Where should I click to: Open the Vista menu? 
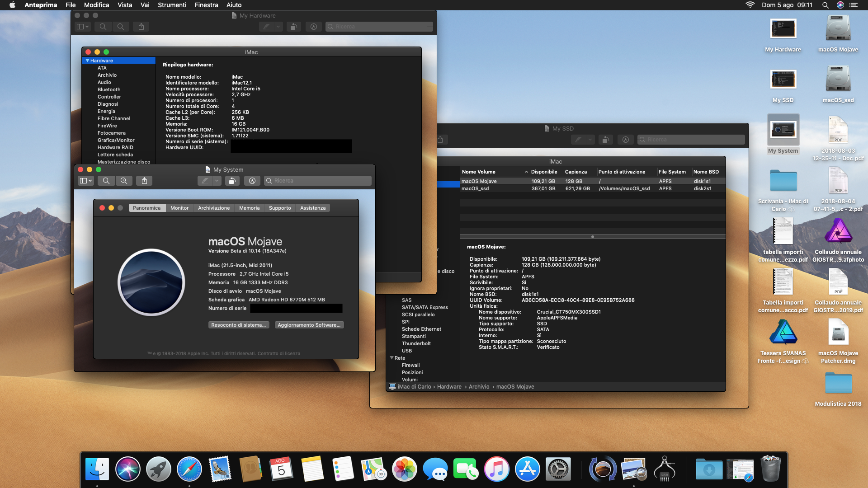pos(125,5)
